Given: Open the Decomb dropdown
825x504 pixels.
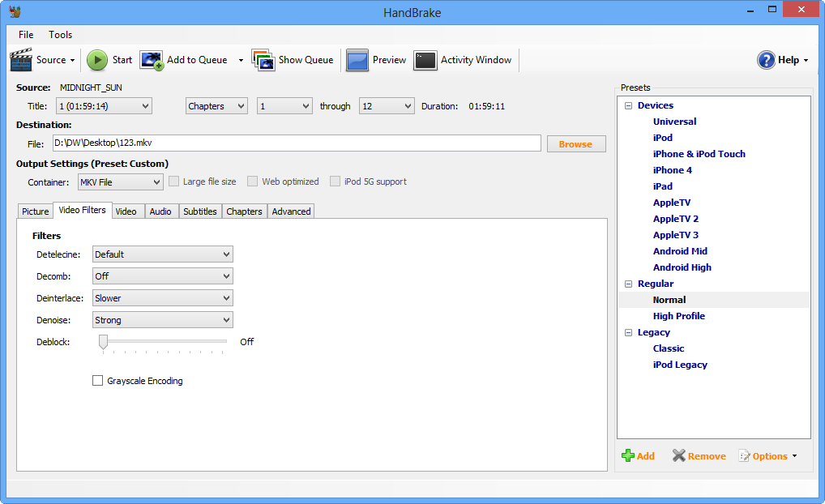Looking at the screenshot, I should (163, 276).
